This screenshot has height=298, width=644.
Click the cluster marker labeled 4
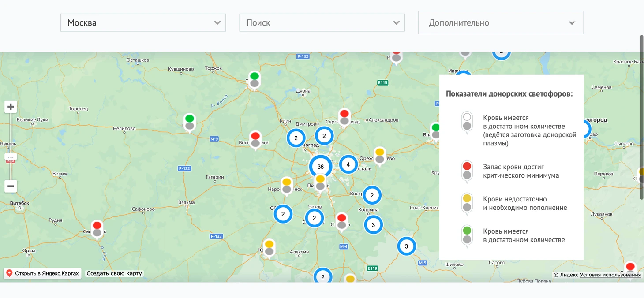pos(348,165)
